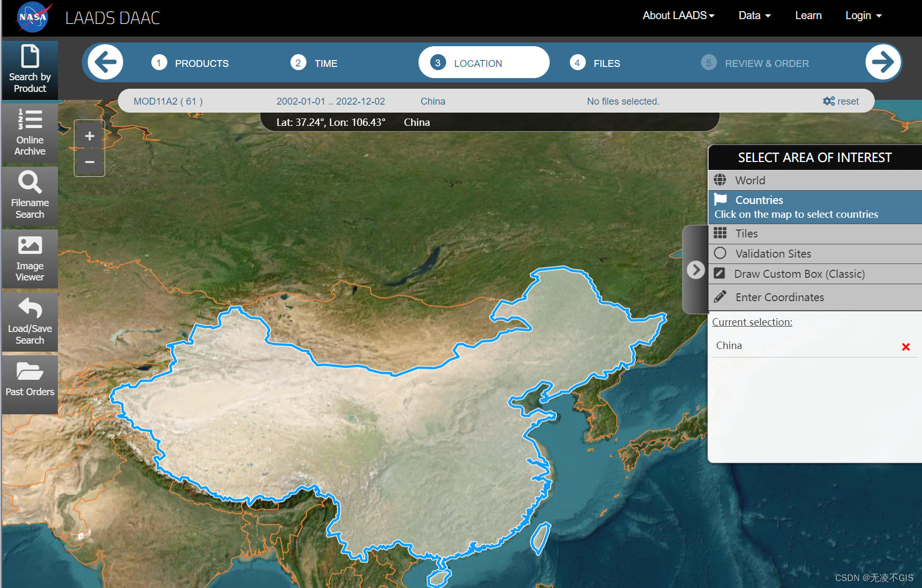Open Past Orders from the sidebar
The width and height of the screenshot is (922, 588).
click(30, 385)
